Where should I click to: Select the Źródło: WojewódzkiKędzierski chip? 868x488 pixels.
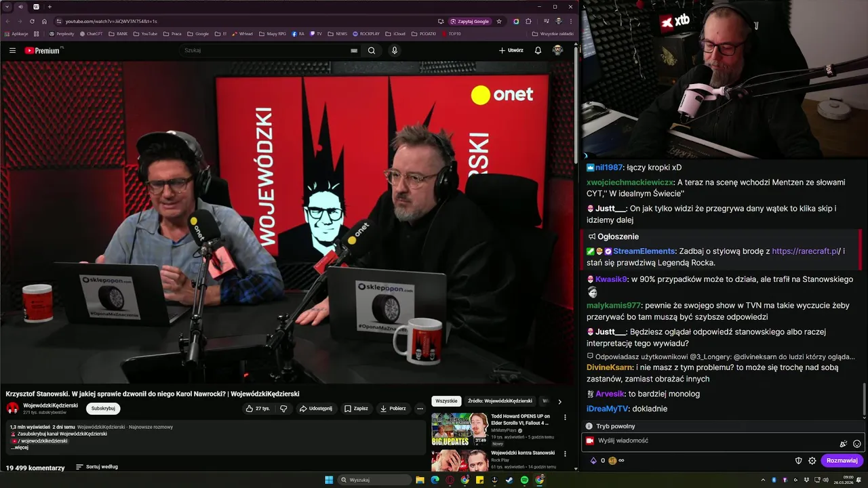[500, 401]
